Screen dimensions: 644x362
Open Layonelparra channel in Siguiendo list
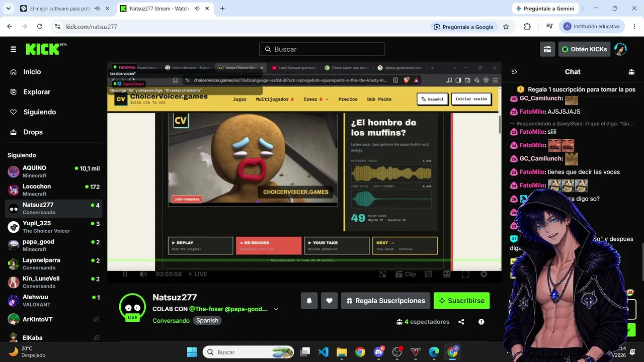pyautogui.click(x=53, y=264)
